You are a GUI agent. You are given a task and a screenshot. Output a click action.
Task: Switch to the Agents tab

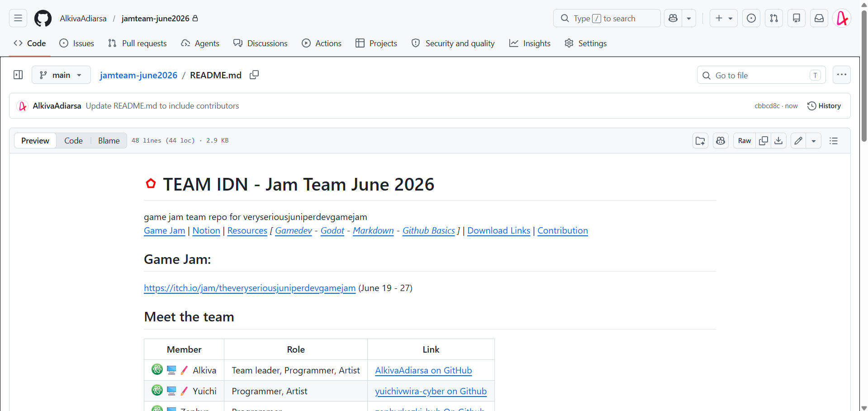coord(200,43)
